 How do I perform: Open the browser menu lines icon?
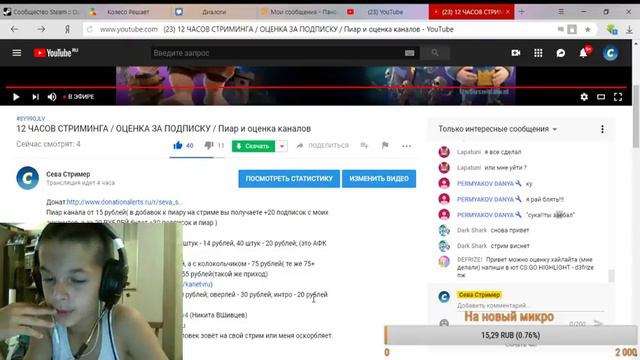[x=561, y=11]
